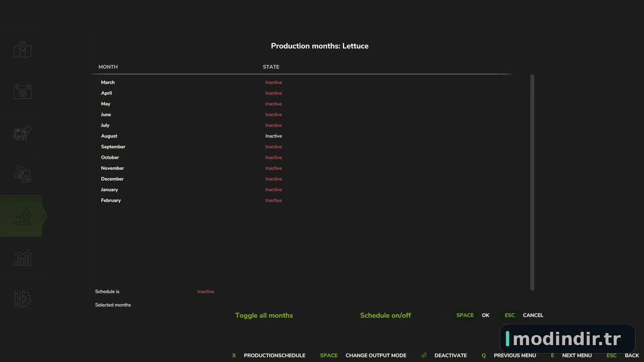Select the May month row
This screenshot has width=644, height=362.
[x=301, y=104]
